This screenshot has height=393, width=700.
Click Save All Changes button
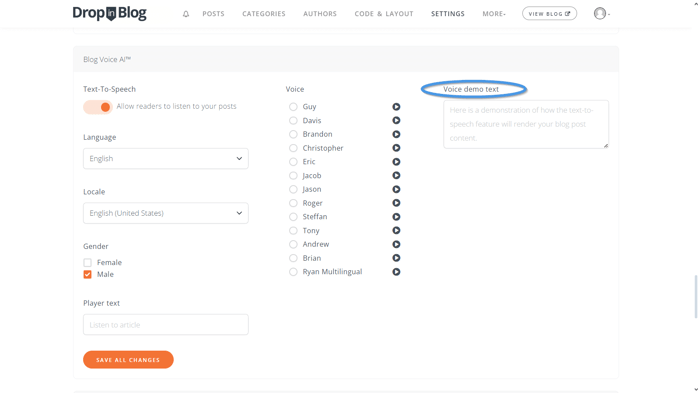tap(128, 360)
